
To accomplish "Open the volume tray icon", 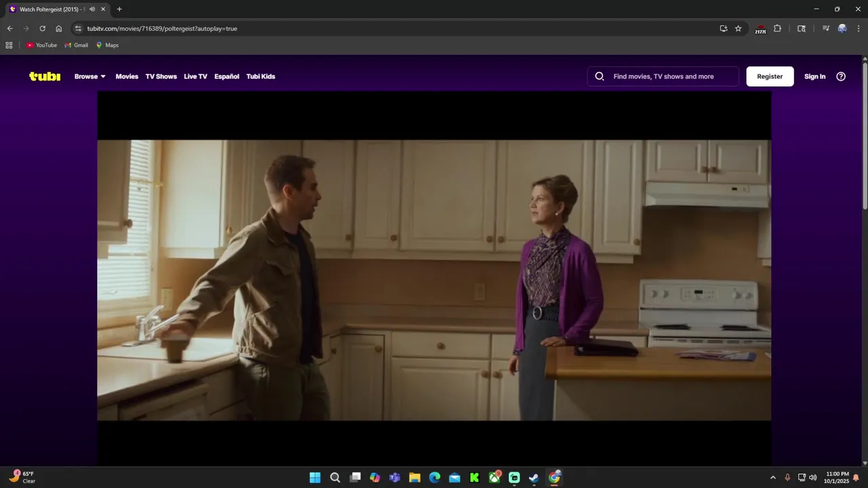I will (812, 478).
